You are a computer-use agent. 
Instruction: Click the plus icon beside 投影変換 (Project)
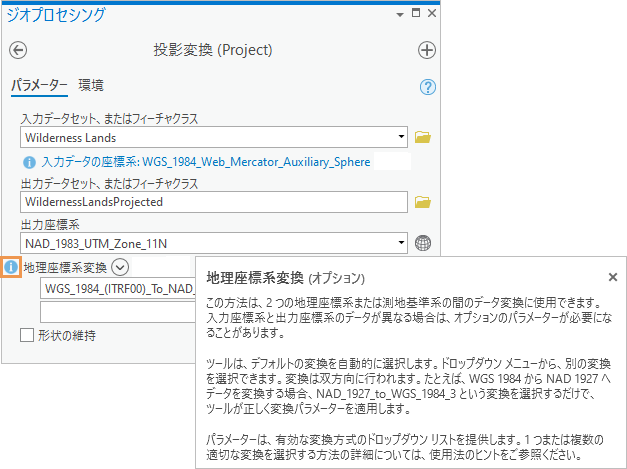(426, 50)
